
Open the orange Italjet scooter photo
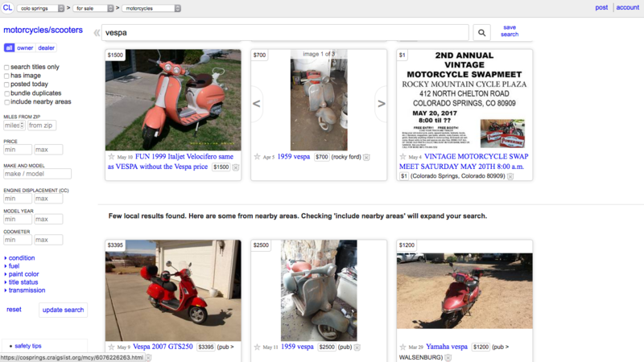173,100
